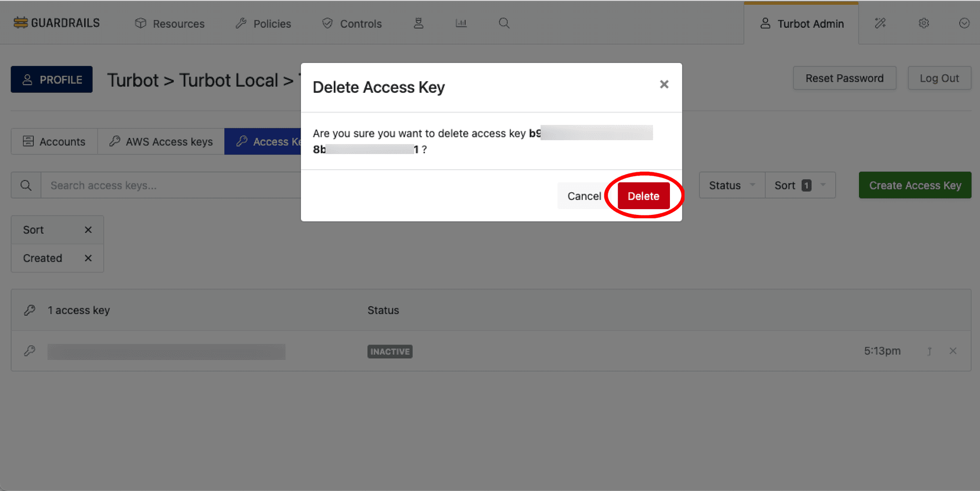Open the permissions user icon in navbar
Screen dimensions: 980x491
419,22
